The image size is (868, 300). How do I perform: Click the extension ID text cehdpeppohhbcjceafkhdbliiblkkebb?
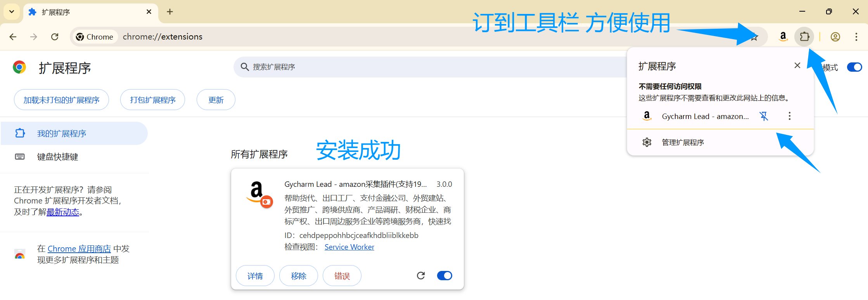point(359,235)
